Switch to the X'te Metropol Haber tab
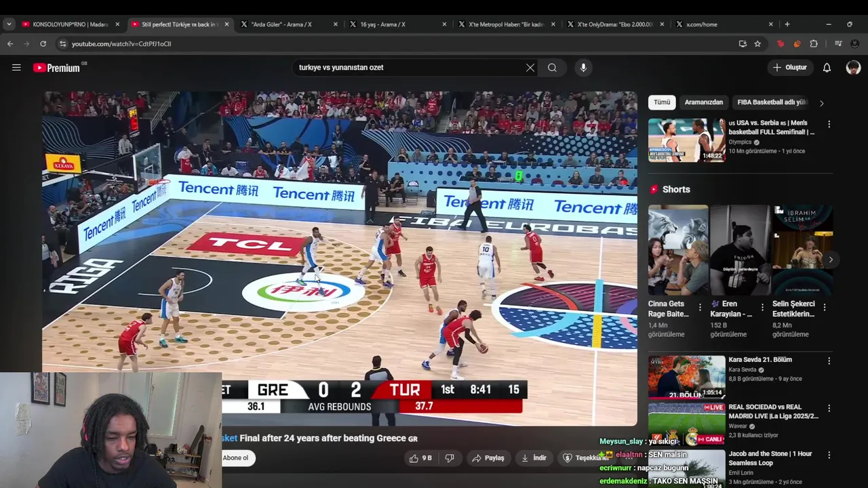 [507, 24]
